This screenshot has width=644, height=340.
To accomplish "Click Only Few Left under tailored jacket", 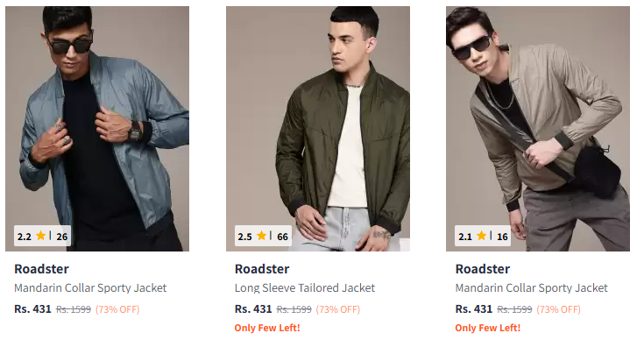I will [267, 328].
